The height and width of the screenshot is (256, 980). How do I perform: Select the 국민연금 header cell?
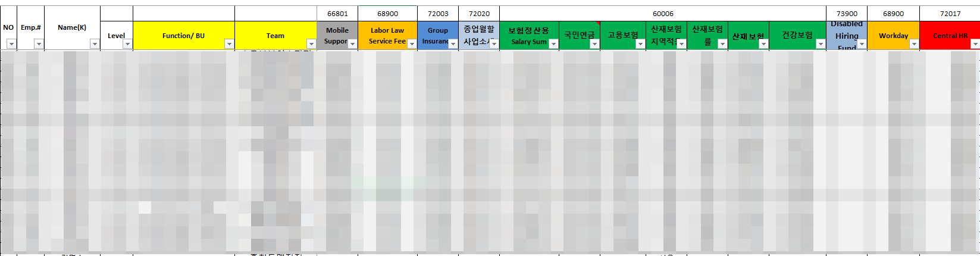(580, 36)
